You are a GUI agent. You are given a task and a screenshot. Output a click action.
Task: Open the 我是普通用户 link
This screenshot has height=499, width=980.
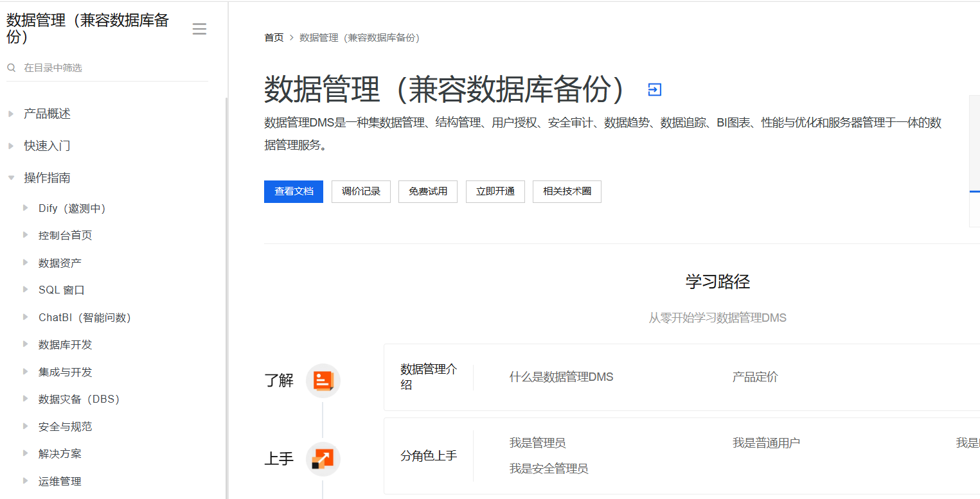coord(766,442)
